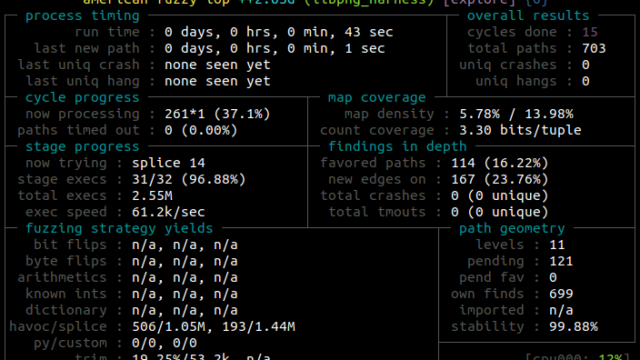Viewport: 640px width, 360px height.
Task: Select the 'total crashes' label
Action: [373, 196]
